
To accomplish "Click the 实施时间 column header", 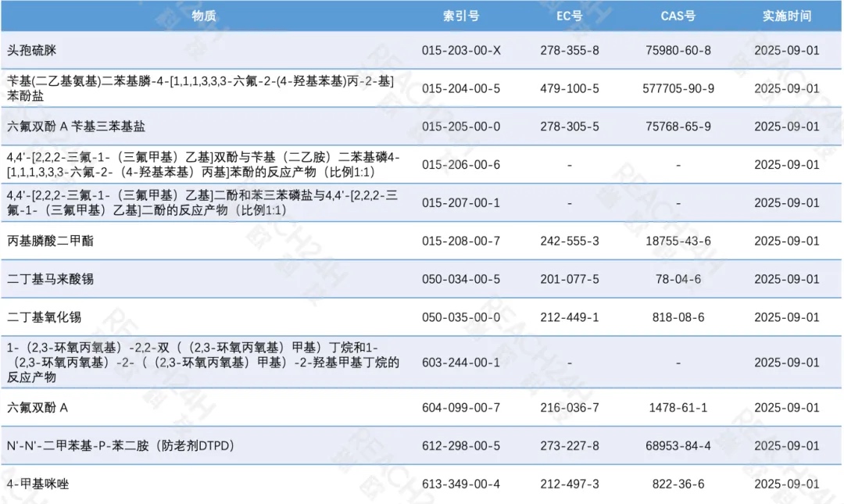I will point(786,15).
